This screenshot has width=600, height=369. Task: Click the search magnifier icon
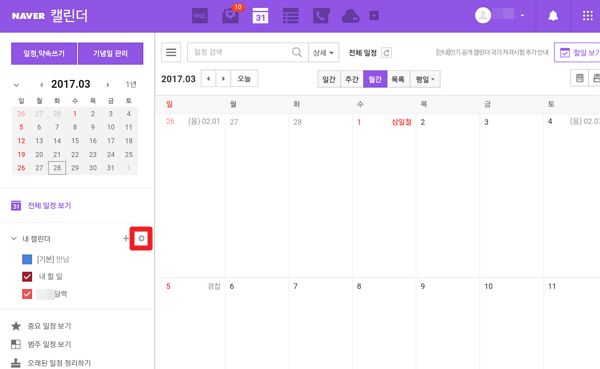(x=297, y=52)
